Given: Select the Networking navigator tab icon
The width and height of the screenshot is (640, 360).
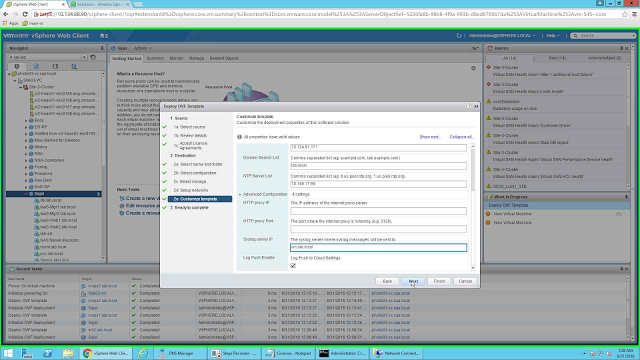Looking at the screenshot, I should (74, 66).
